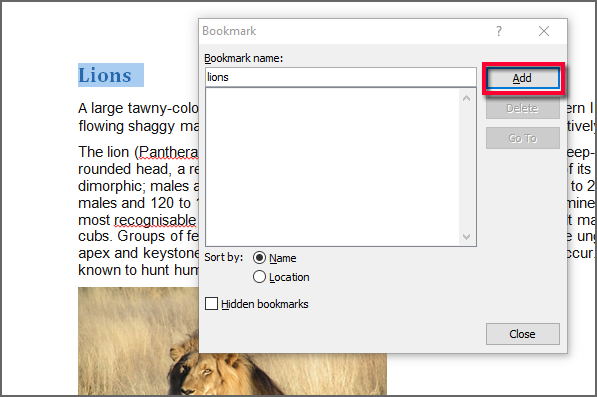Click the greyed-out Delete button
Viewport: 597px width, 397px height.
522,108
